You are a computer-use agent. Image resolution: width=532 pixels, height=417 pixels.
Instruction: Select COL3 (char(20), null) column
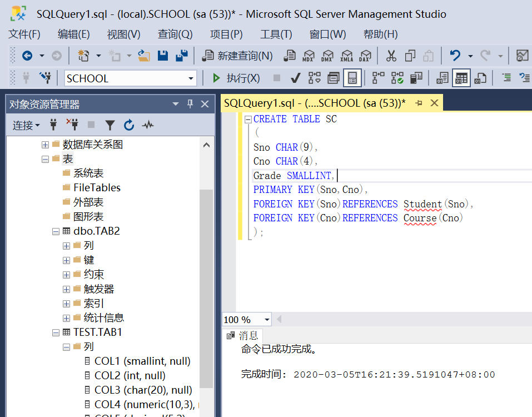click(143, 390)
